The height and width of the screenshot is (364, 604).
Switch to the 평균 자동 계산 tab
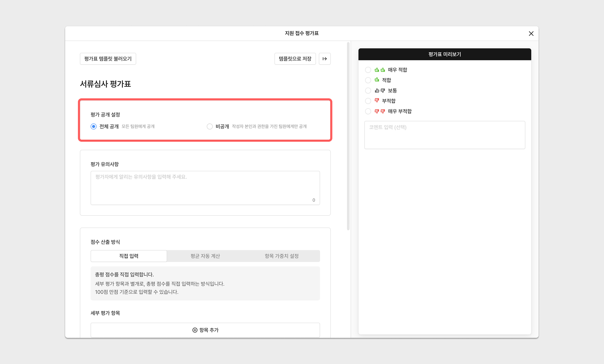(205, 256)
